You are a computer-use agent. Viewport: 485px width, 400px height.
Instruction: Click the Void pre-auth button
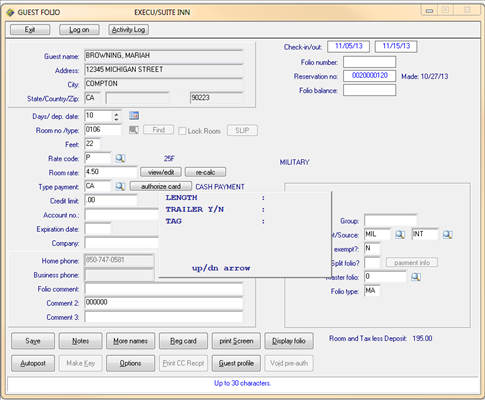(x=289, y=363)
